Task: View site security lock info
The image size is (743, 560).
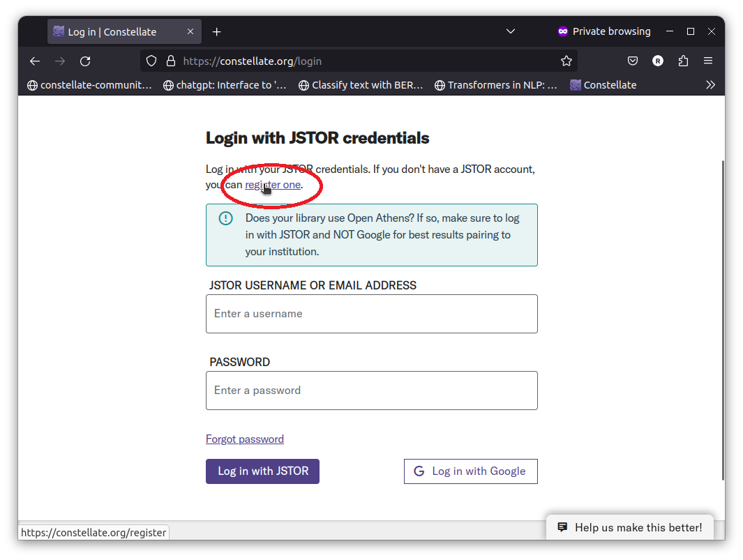Action: (171, 61)
